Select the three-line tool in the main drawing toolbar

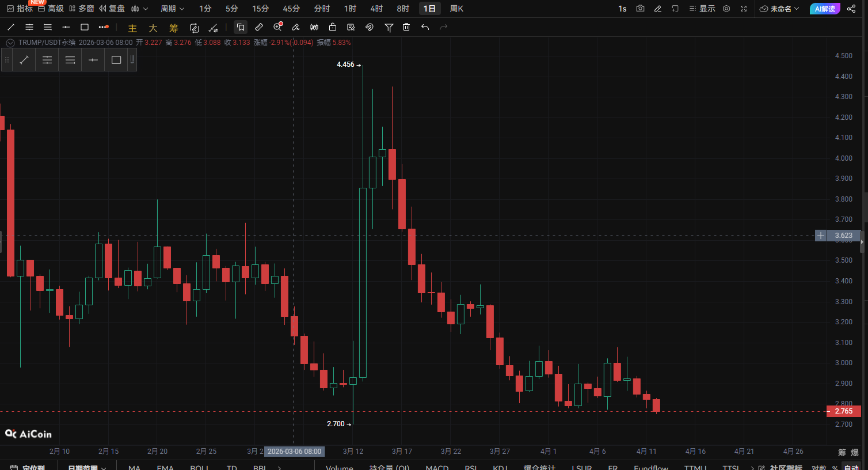[x=48, y=27]
